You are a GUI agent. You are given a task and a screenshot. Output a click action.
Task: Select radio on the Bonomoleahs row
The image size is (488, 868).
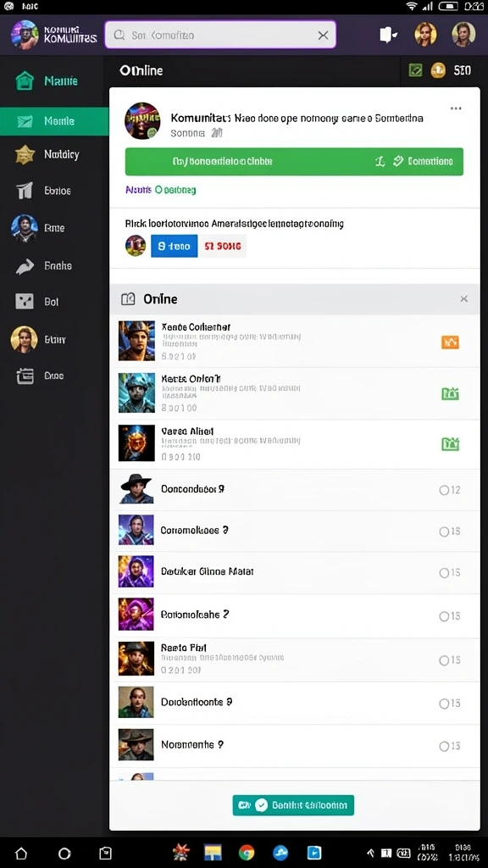pos(444,616)
